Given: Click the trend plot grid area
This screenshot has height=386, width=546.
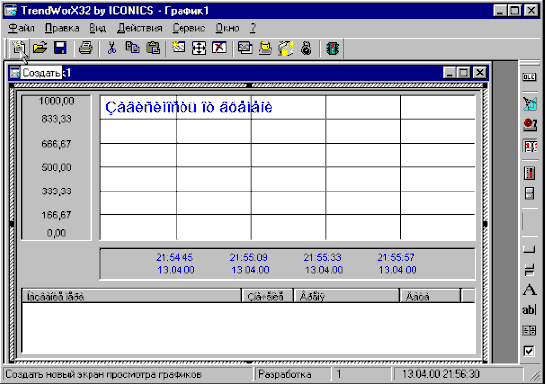Looking at the screenshot, I should (x=288, y=168).
